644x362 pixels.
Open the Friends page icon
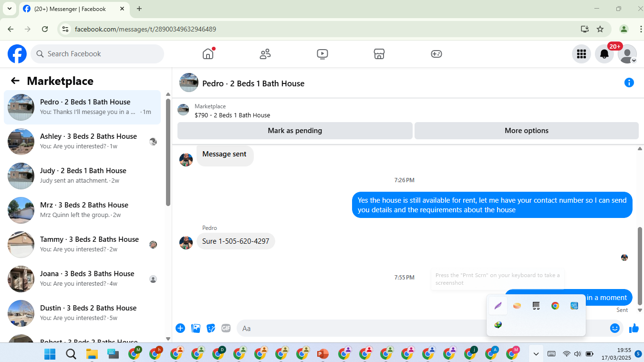point(265,54)
